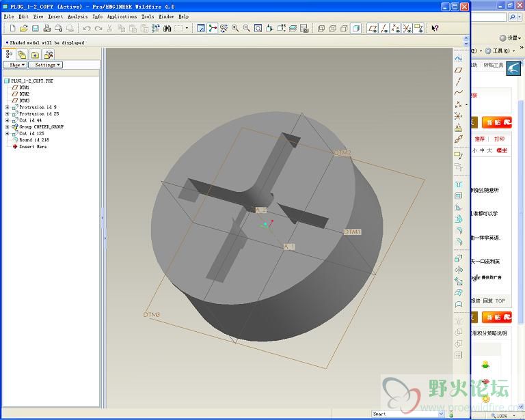Click the Insert Here marker in the model tree

click(33, 146)
